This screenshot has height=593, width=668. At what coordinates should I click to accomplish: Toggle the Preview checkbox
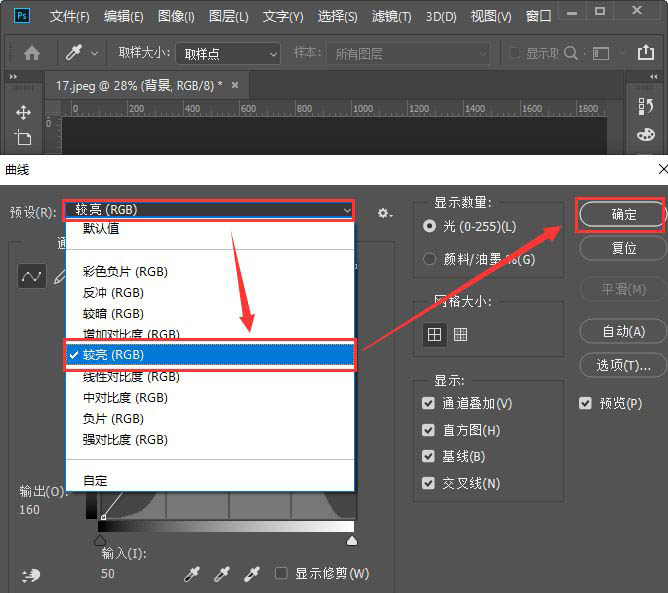pos(585,403)
